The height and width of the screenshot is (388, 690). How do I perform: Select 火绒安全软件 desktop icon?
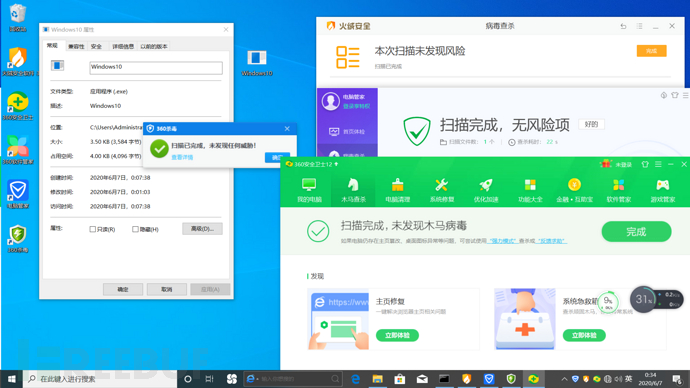tap(18, 62)
